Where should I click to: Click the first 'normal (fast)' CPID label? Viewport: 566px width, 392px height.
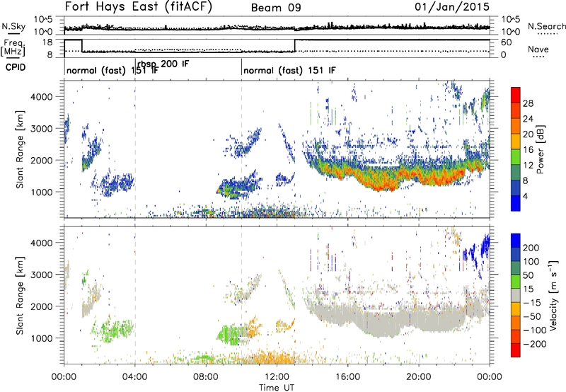96,70
